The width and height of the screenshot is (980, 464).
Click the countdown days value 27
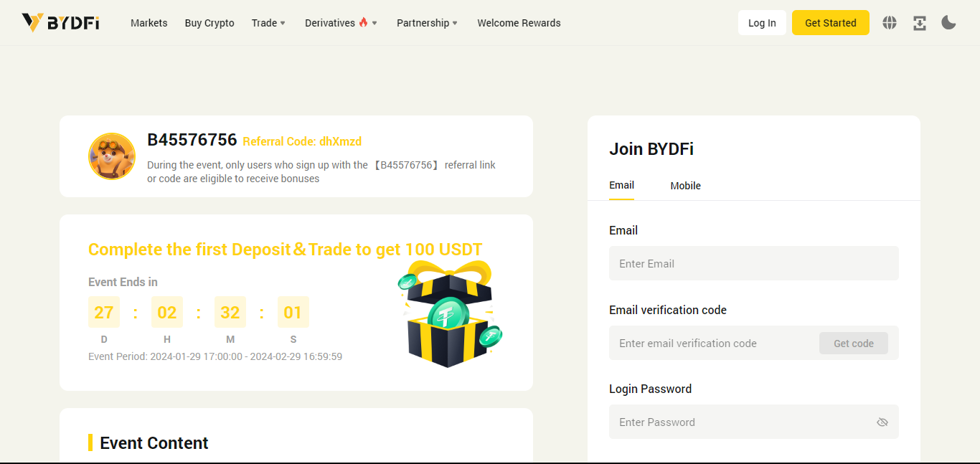[x=104, y=313]
